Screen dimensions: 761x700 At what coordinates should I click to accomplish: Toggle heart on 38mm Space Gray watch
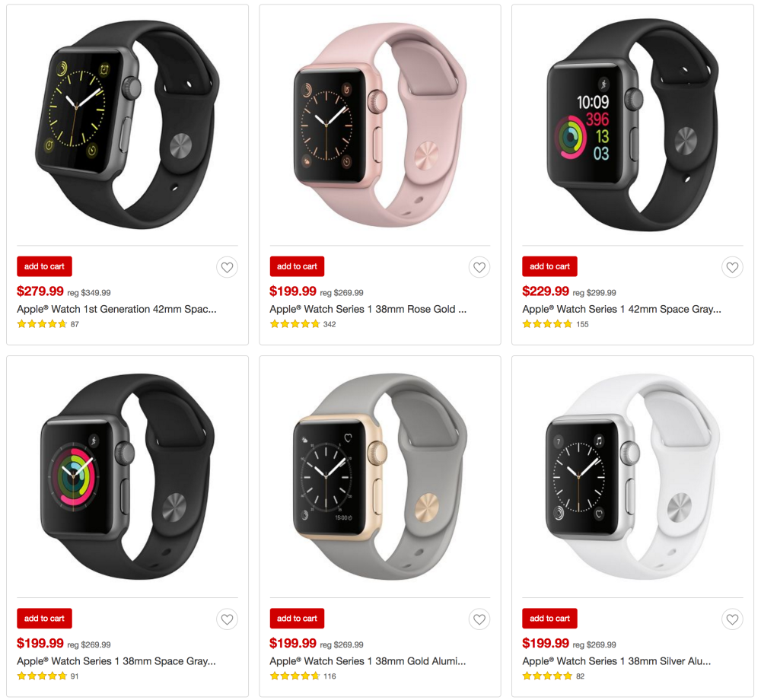[x=227, y=619]
